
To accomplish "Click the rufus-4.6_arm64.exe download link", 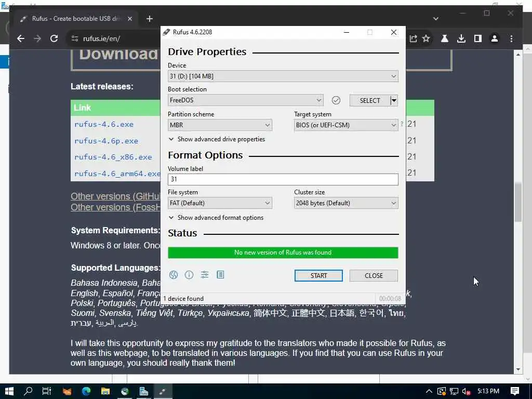I will (117, 174).
